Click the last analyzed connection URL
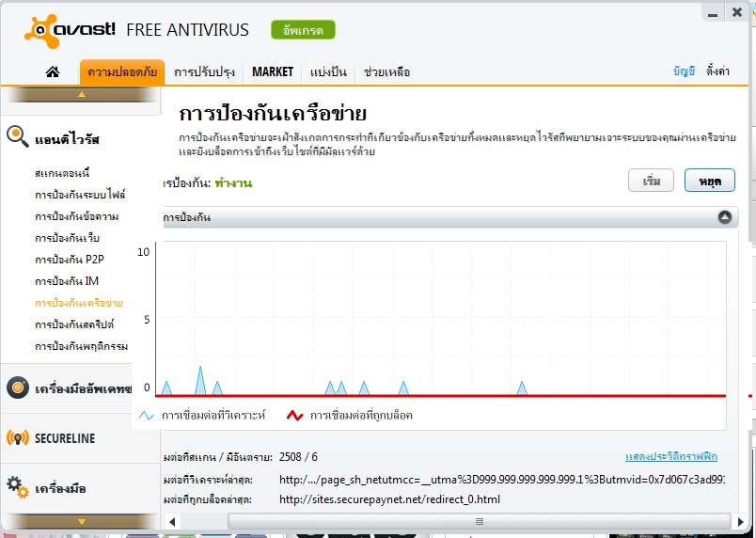Image resolution: width=756 pixels, height=538 pixels. pos(502,479)
